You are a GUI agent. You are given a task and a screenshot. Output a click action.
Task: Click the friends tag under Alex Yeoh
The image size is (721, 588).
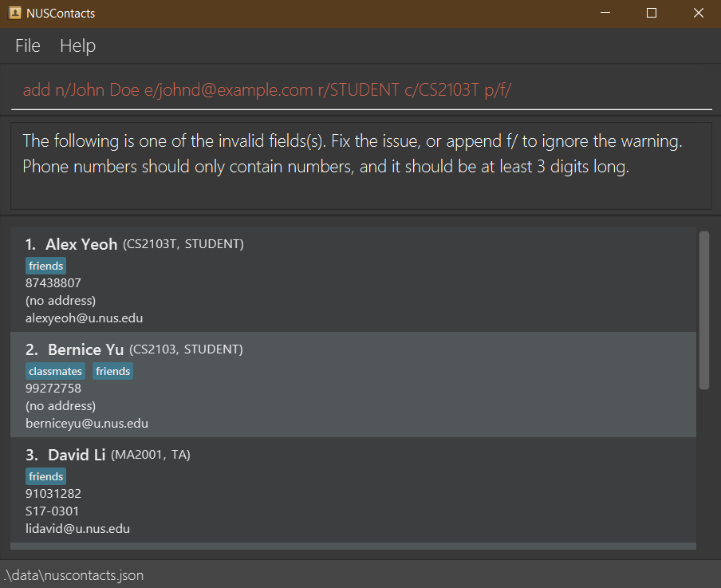[46, 266]
